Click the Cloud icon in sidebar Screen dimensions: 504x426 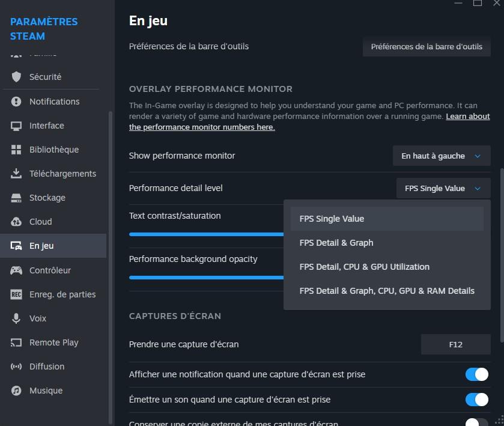pyautogui.click(x=16, y=222)
